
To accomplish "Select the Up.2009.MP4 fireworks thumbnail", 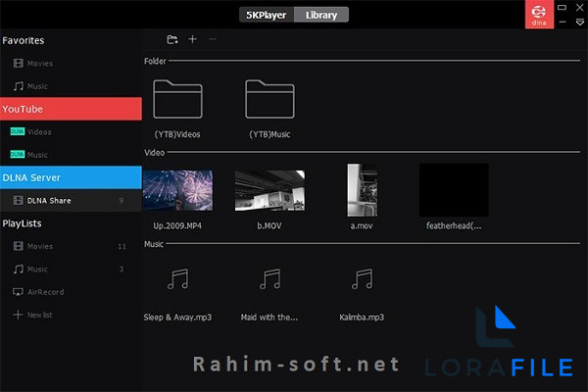I will (177, 190).
